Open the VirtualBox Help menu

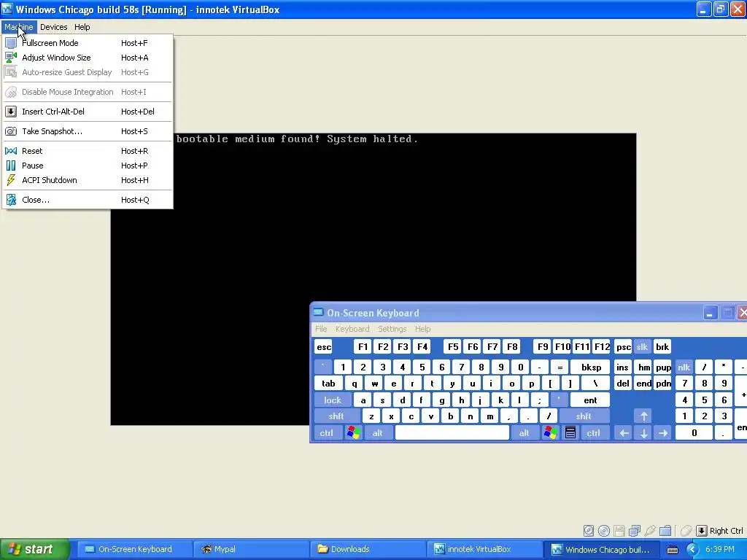coord(82,27)
